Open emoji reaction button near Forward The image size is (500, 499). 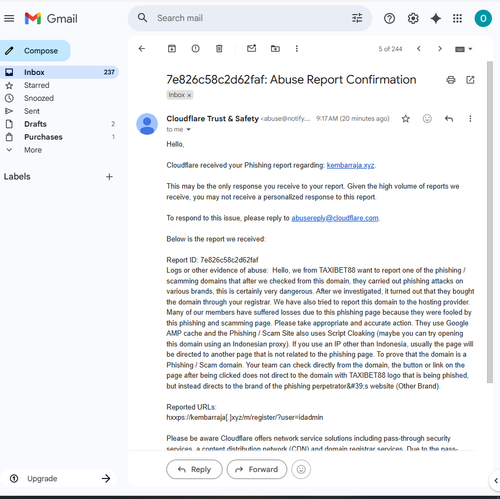[x=301, y=469]
